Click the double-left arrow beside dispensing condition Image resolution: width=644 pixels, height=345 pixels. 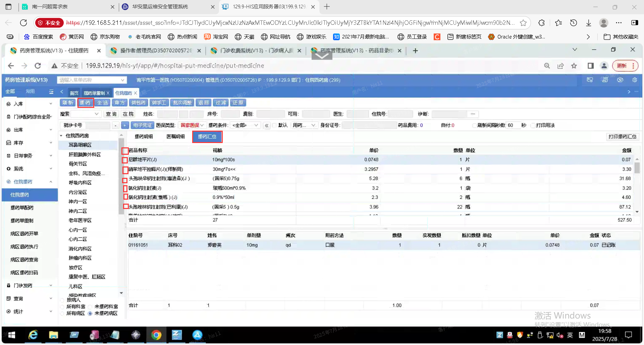[x=267, y=125]
